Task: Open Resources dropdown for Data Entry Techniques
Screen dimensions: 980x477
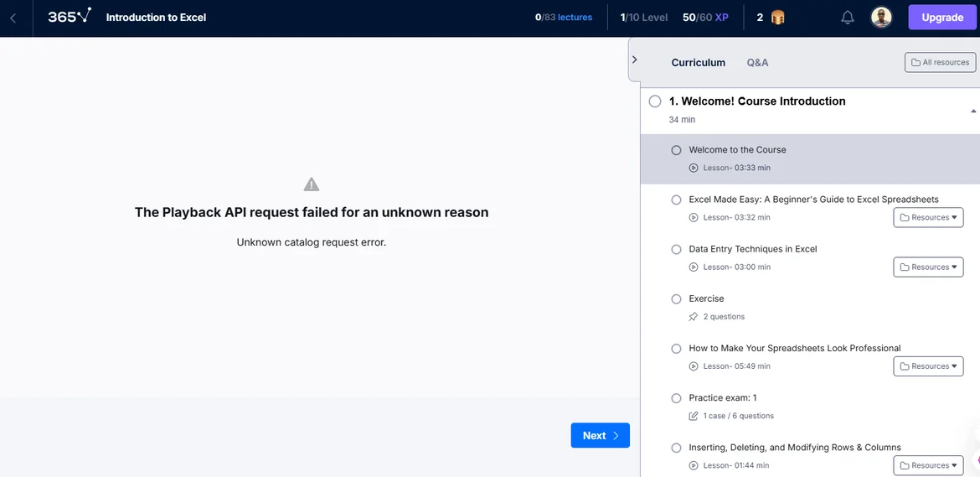Action: (928, 267)
